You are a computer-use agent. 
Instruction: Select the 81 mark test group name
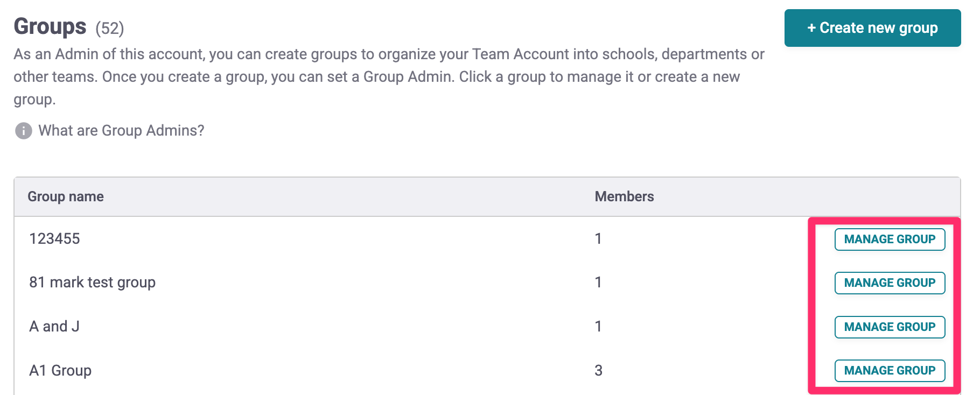(92, 283)
